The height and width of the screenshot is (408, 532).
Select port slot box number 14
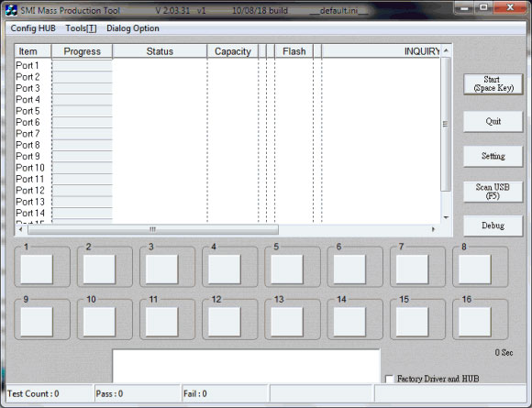point(349,322)
